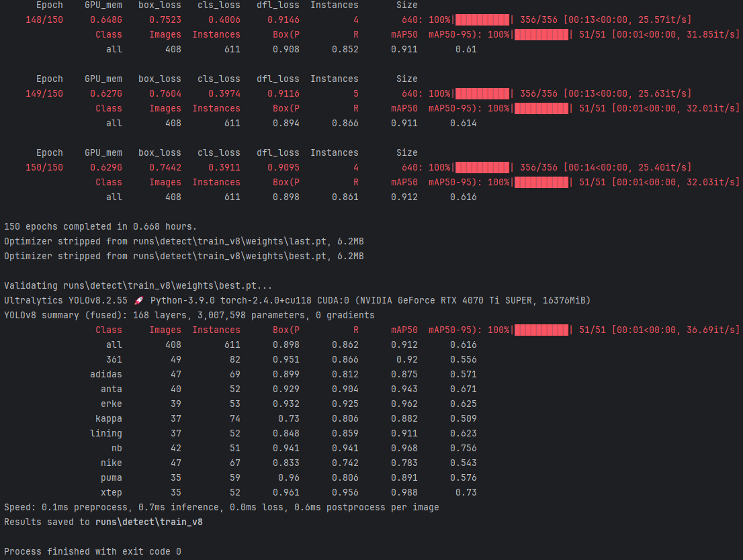Select the epoch value 149/150
The image size is (743, 560).
tap(44, 94)
